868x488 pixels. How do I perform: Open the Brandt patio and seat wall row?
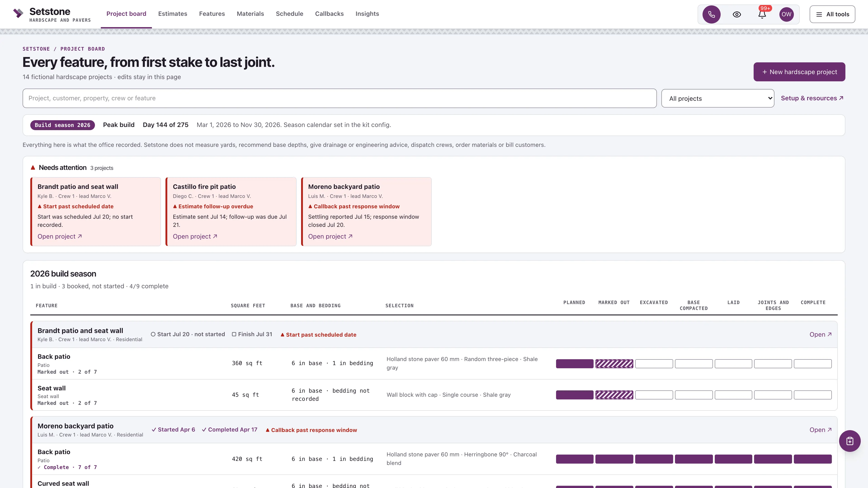[820, 334]
